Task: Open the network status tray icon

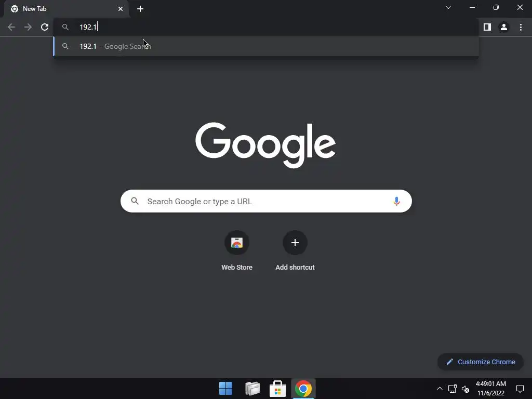Action: click(453, 389)
